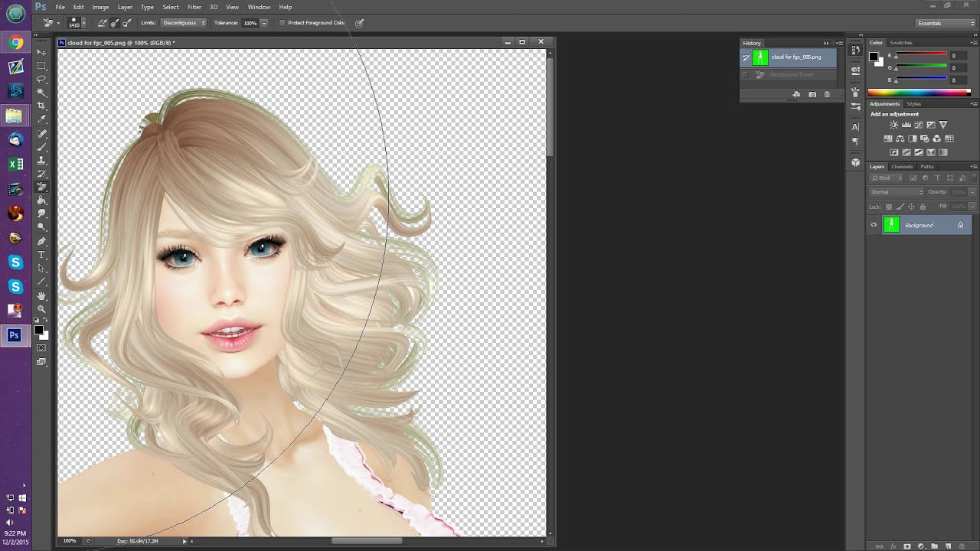Select the Path Selection tool
This screenshot has height=551, width=980.
(x=41, y=268)
